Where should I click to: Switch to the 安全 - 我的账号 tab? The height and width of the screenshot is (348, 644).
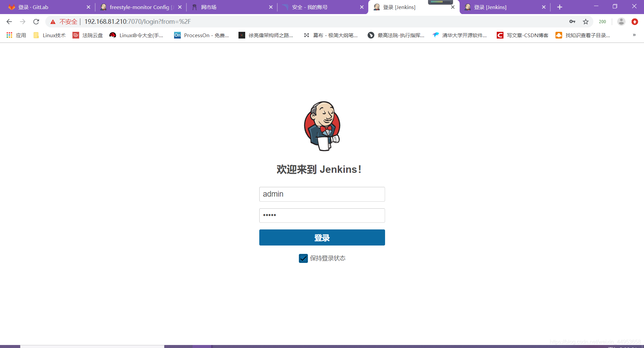[323, 7]
